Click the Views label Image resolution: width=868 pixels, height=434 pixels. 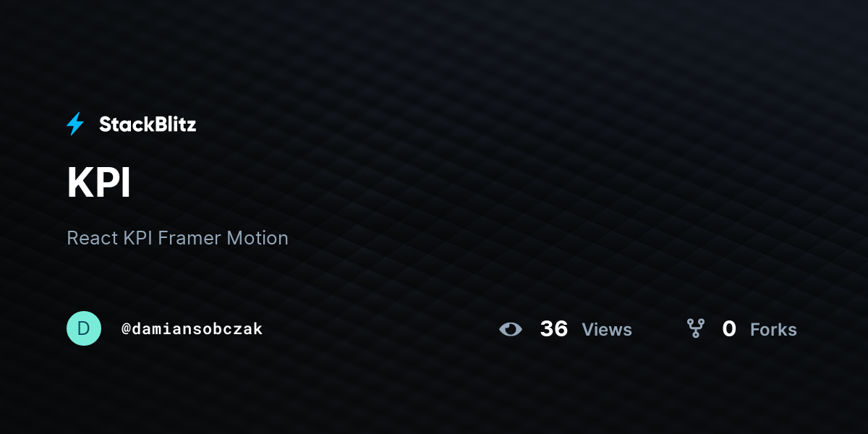pyautogui.click(x=607, y=330)
